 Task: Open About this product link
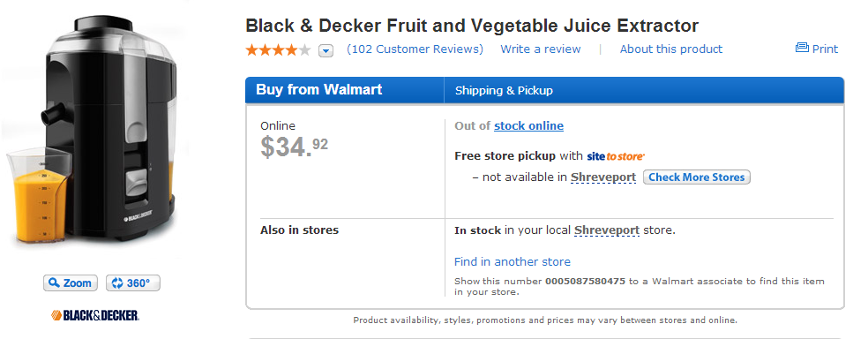tap(671, 49)
